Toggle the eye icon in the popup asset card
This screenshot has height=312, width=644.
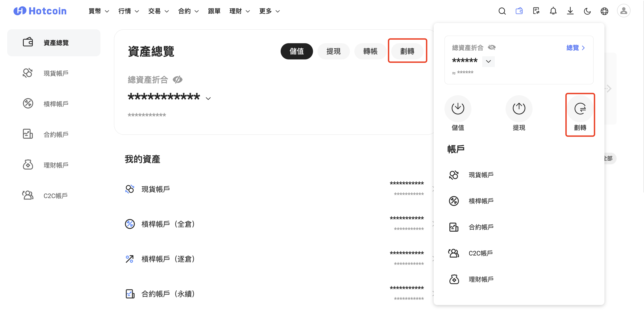pyautogui.click(x=491, y=47)
